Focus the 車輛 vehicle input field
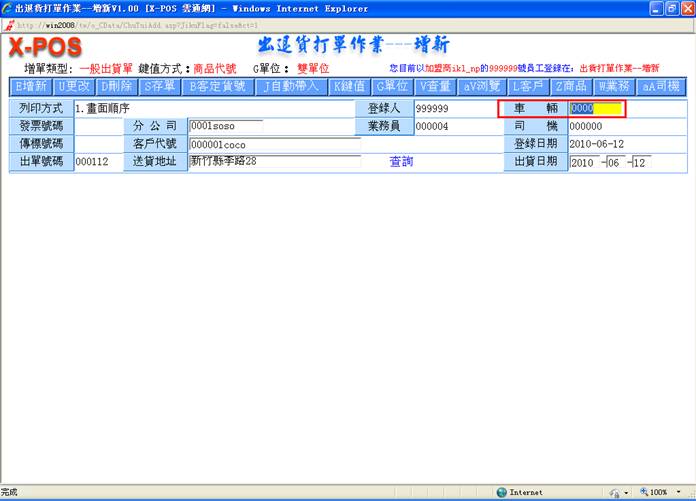Image resolution: width=696 pixels, height=501 pixels. click(x=596, y=108)
